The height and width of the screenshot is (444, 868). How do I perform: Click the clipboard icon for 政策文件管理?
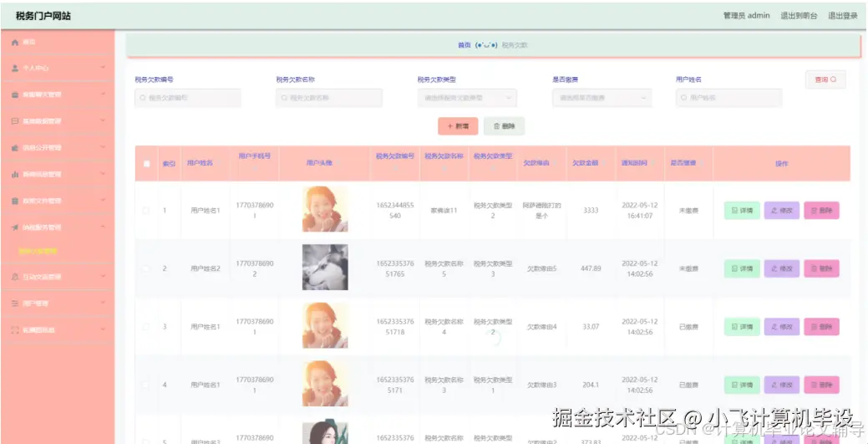(15, 201)
